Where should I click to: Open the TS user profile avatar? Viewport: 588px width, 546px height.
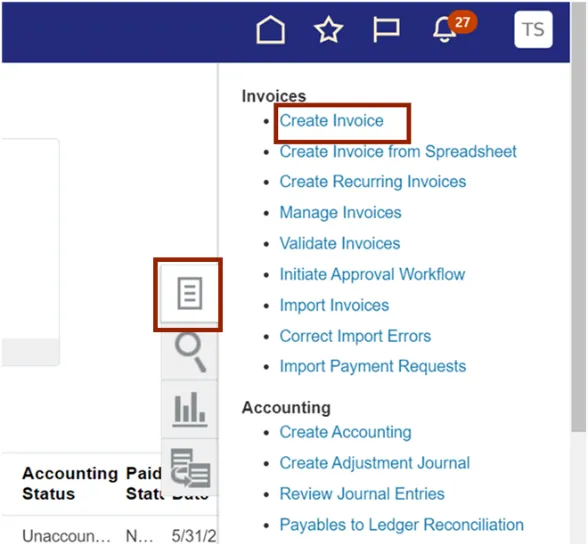click(x=533, y=29)
